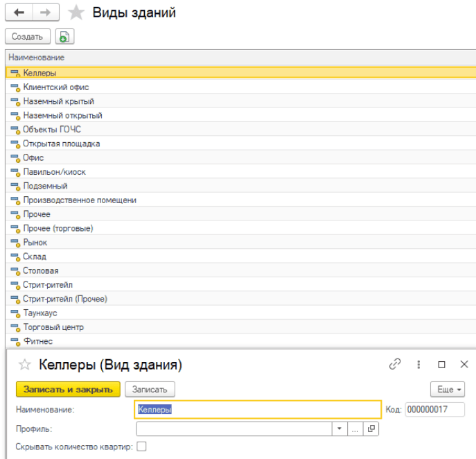Get link to the Келлеры form
This screenshot has width=476, height=459.
[395, 364]
